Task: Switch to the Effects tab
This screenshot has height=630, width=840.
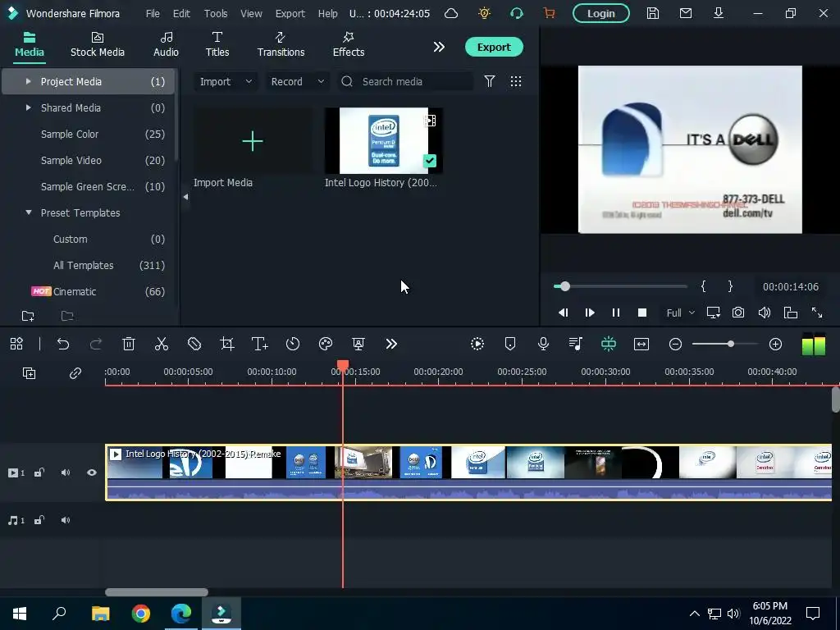Action: point(348,44)
